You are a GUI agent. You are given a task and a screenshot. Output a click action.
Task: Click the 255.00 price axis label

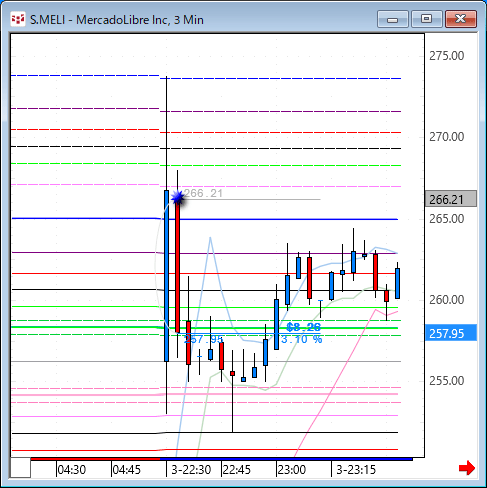446,380
